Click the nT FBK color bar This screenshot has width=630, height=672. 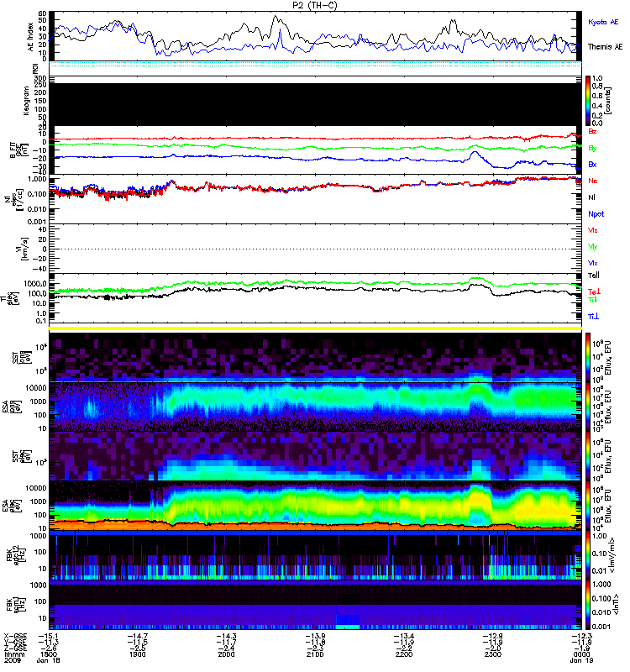click(x=588, y=605)
